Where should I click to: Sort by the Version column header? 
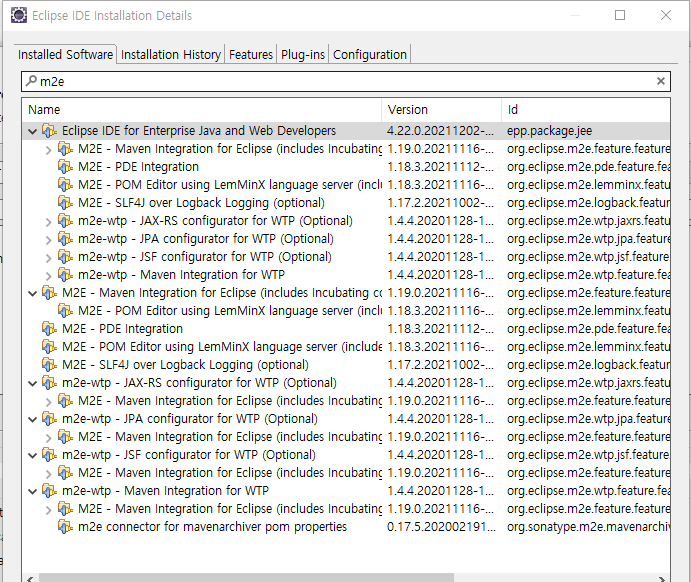(441, 110)
